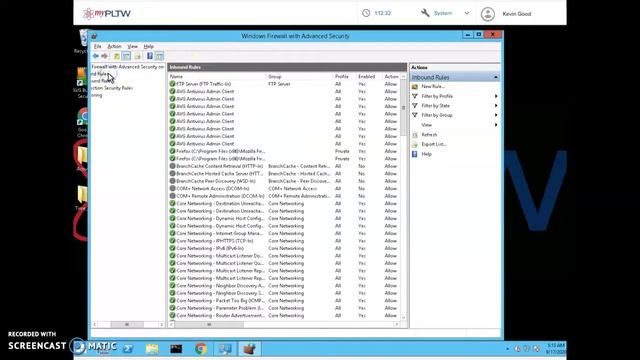Open the Help menu
Image resolution: width=640 pixels, height=360 pixels.
[x=149, y=47]
